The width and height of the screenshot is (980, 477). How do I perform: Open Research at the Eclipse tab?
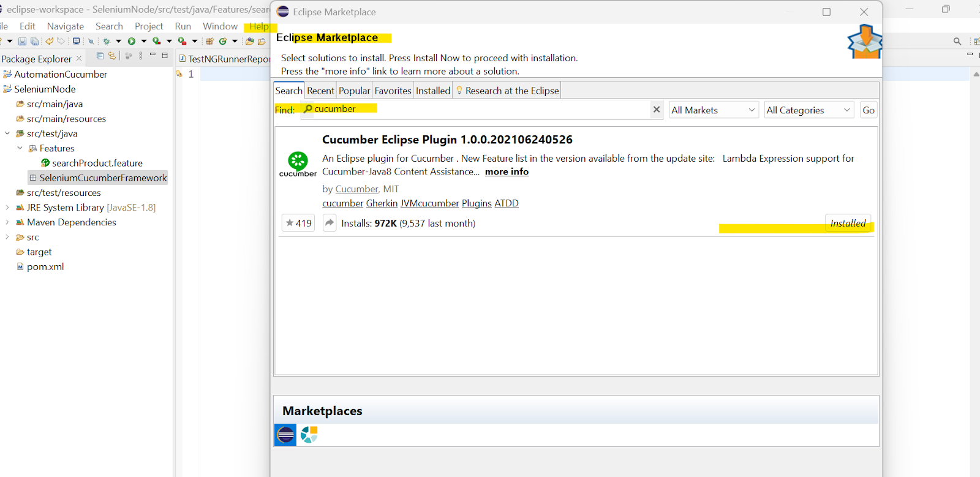click(507, 91)
